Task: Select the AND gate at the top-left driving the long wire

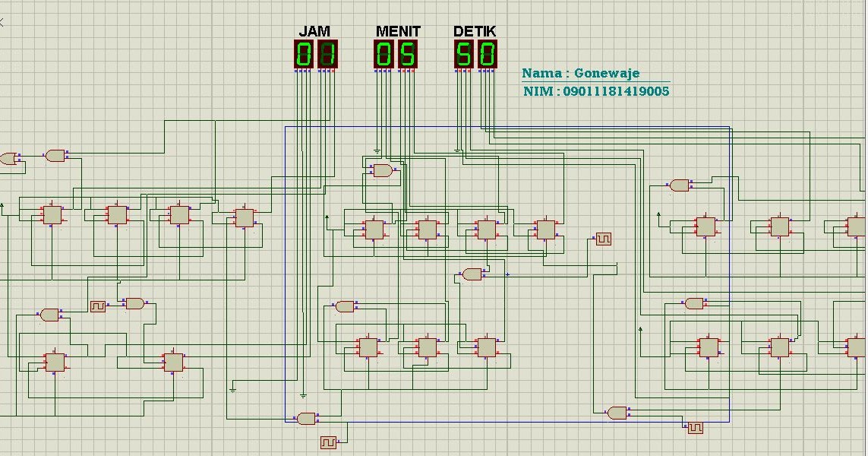Action: click(55, 155)
